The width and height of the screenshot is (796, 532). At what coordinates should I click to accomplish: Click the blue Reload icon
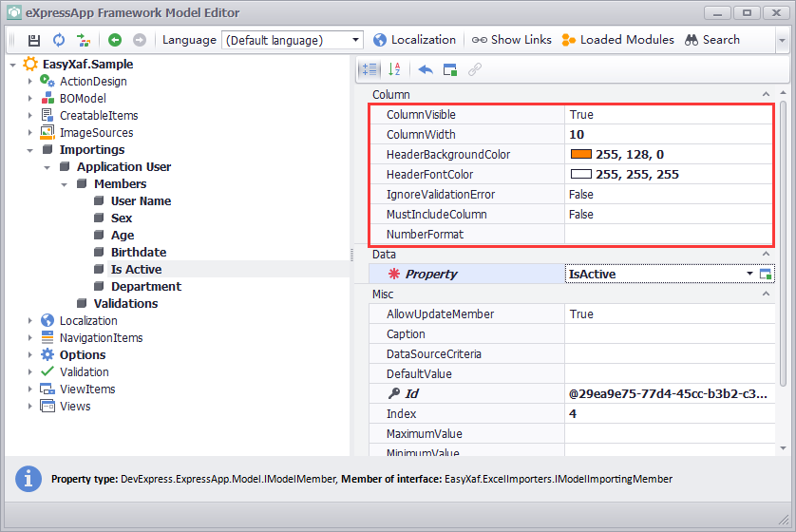59,40
